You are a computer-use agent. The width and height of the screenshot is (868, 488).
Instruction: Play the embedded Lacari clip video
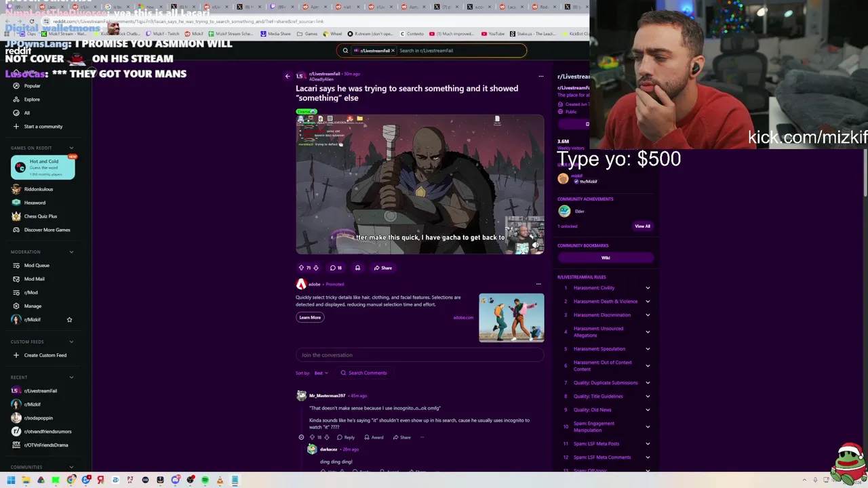point(420,184)
